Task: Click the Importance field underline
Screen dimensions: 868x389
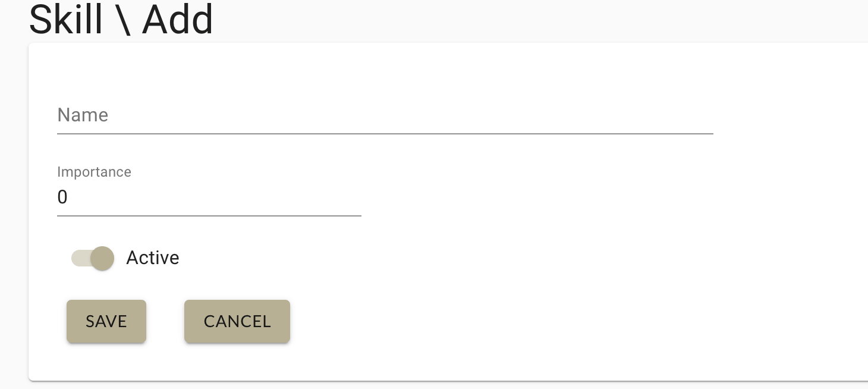Action: [209, 214]
